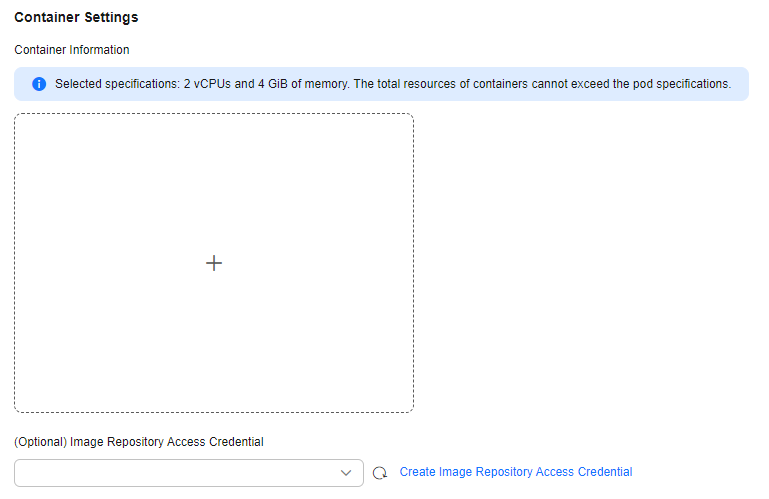This screenshot has height=499, width=769.
Task: Focus the empty credential selection field
Action: click(x=189, y=473)
